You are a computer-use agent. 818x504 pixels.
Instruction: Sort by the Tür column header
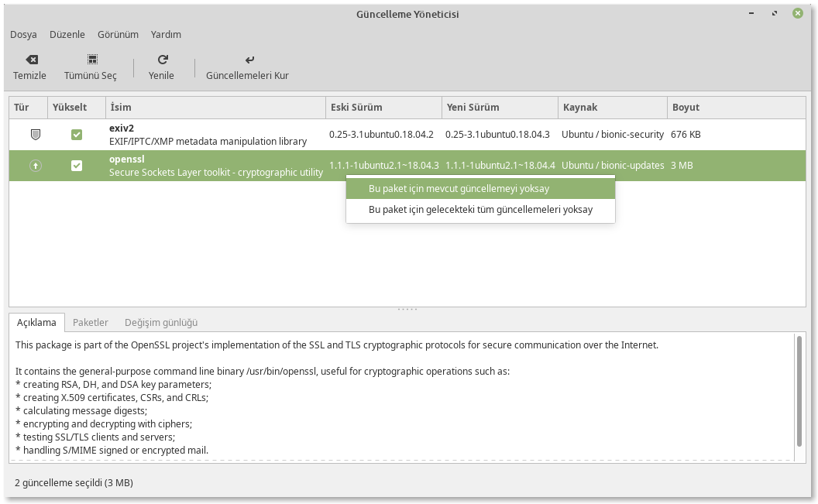[28, 108]
